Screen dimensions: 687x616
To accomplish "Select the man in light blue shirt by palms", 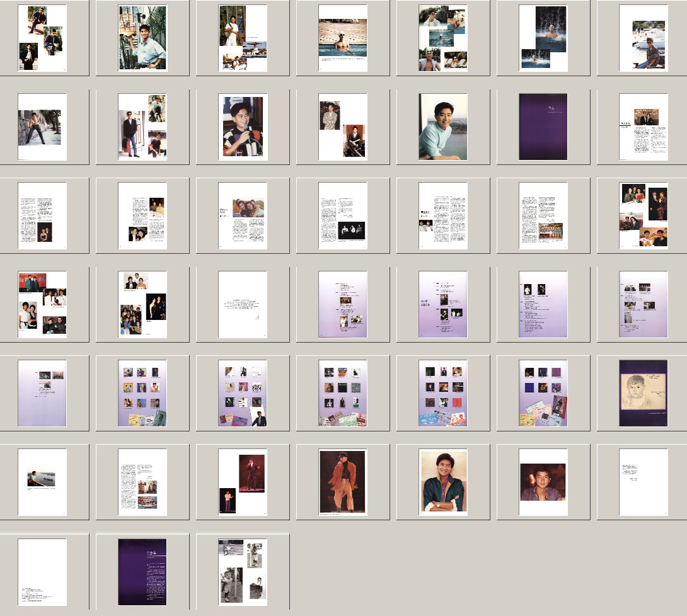I will click(142, 38).
